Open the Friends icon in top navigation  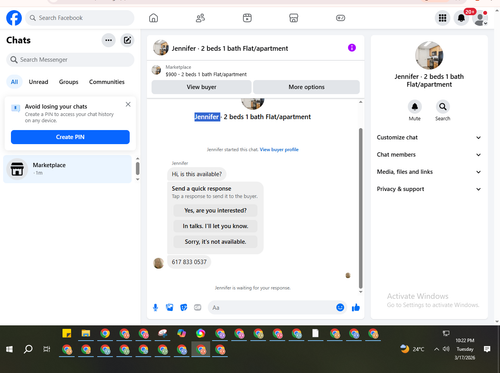(200, 18)
